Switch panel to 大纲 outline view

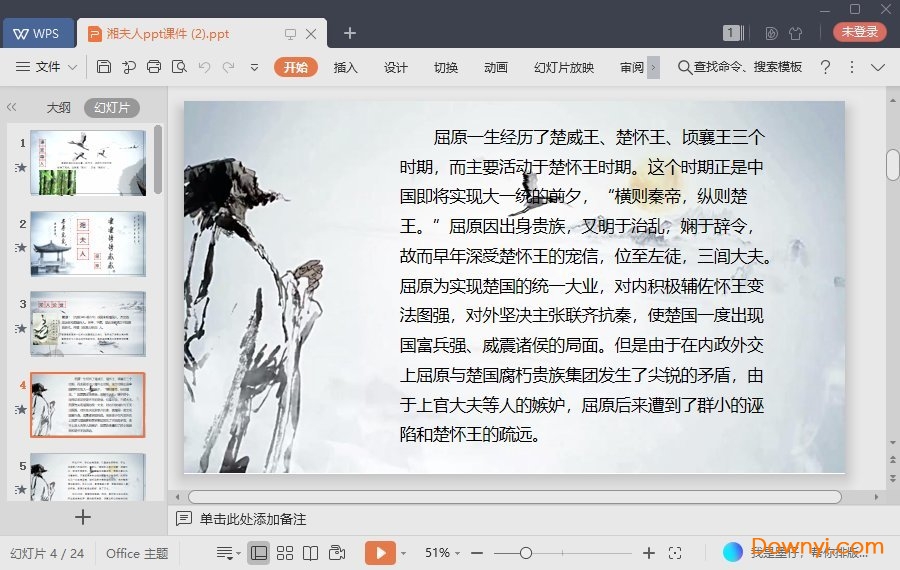coord(58,108)
